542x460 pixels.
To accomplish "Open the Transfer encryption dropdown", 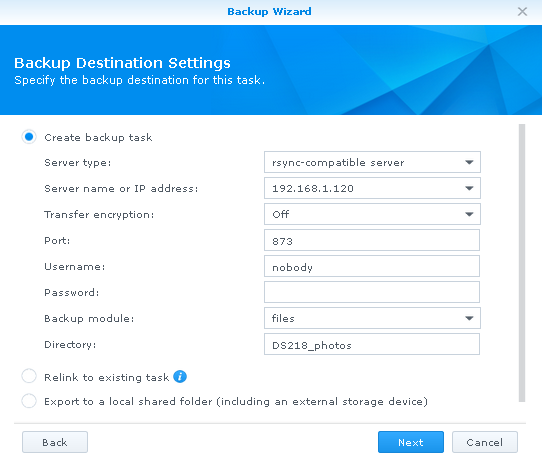I will [x=372, y=214].
